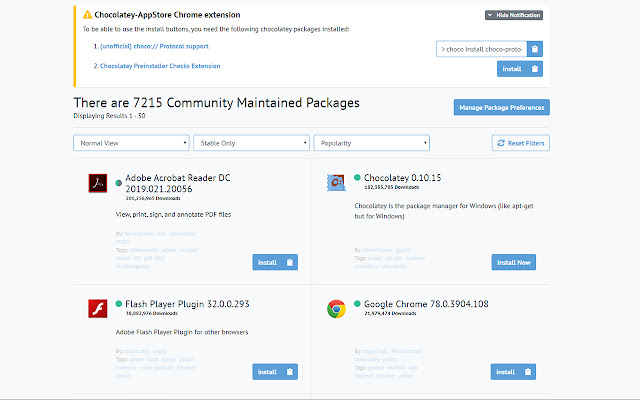640x400 pixels.
Task: Open the Normal View dropdown
Action: [131, 143]
